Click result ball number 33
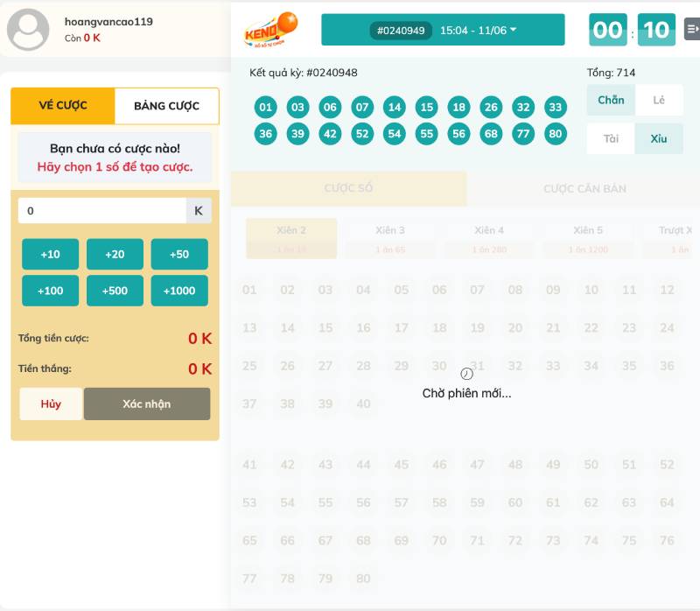 click(x=555, y=108)
